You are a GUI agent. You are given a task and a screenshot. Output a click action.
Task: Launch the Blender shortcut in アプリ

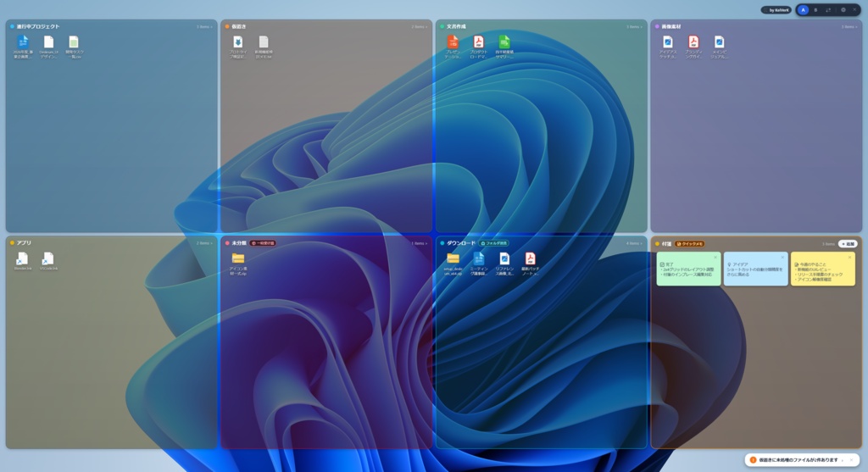[x=23, y=261]
